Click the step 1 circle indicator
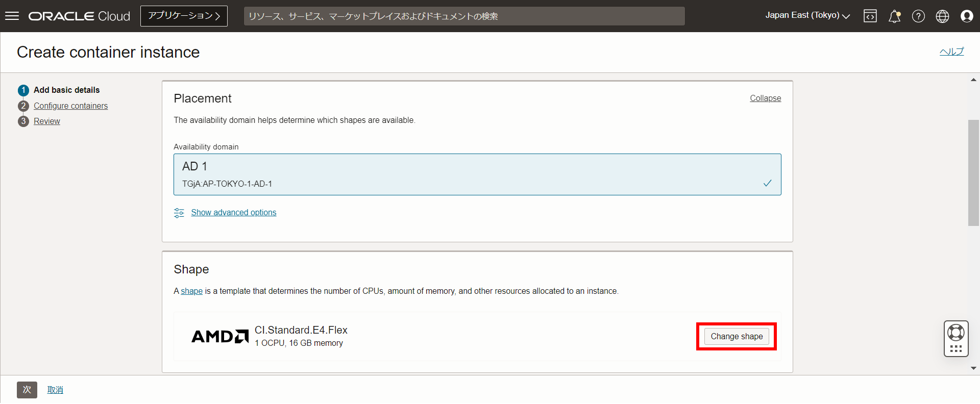The width and height of the screenshot is (980, 404). point(23,90)
